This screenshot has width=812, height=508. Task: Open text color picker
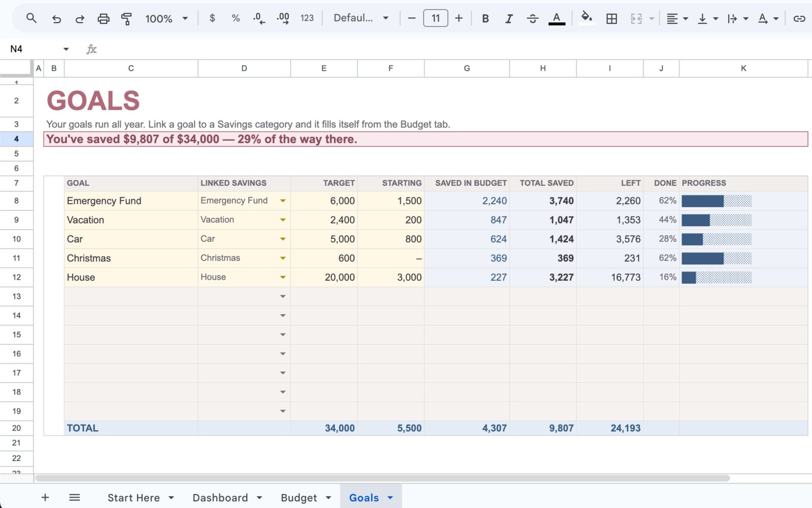tap(557, 19)
